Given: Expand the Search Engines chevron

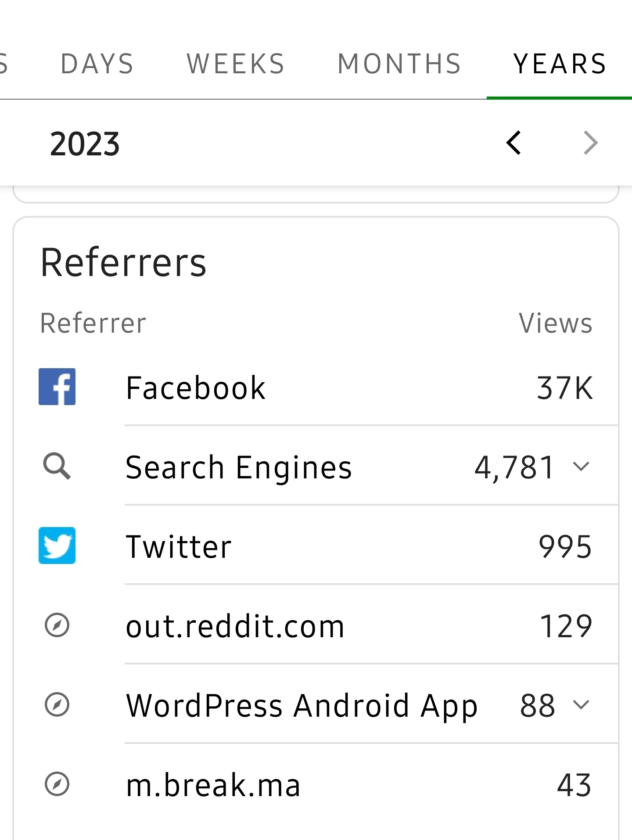Looking at the screenshot, I should coord(581,467).
